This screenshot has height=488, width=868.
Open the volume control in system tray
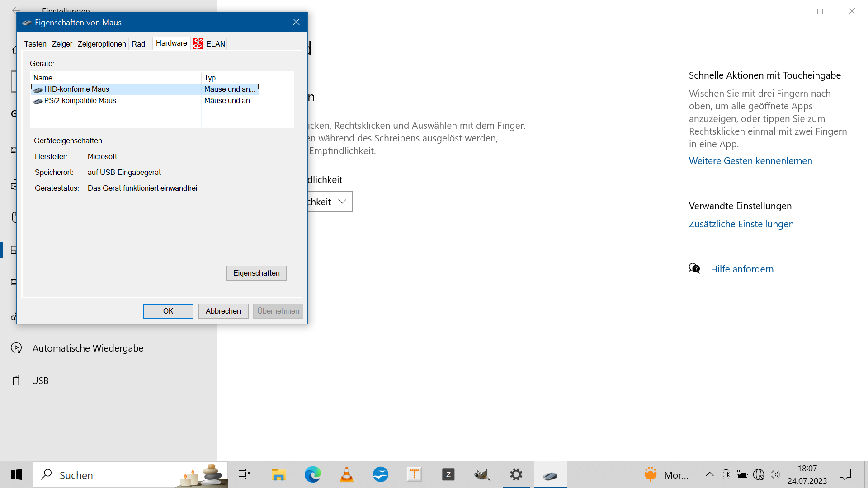[x=775, y=474]
